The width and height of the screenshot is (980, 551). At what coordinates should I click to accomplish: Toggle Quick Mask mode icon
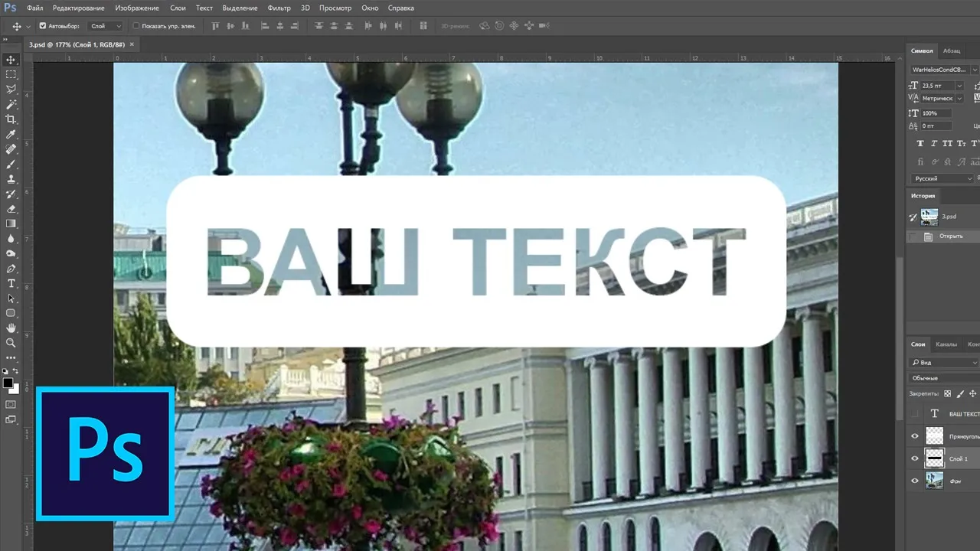11,404
